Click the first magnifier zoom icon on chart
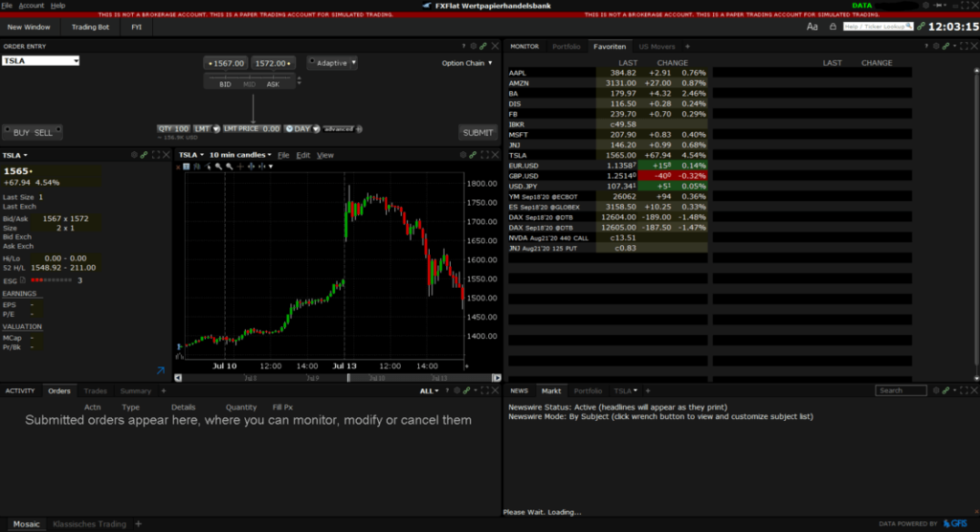The width and height of the screenshot is (980, 532). (x=219, y=166)
